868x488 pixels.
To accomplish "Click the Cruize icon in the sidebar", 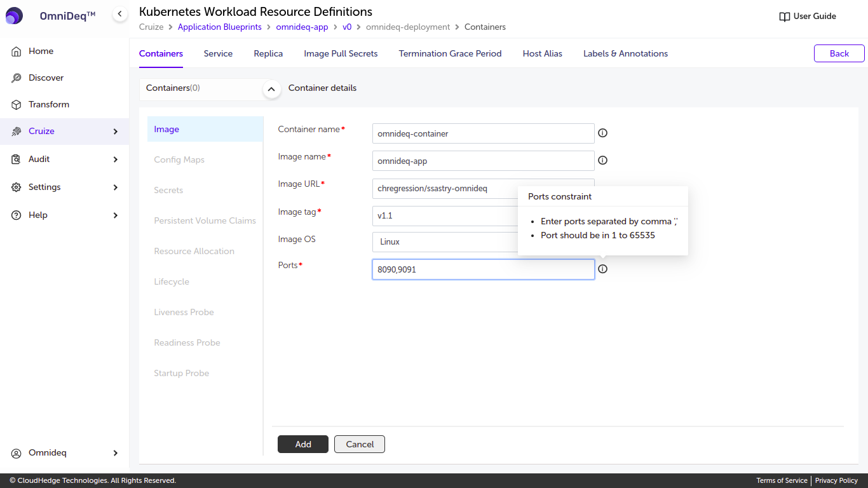I will 17,132.
